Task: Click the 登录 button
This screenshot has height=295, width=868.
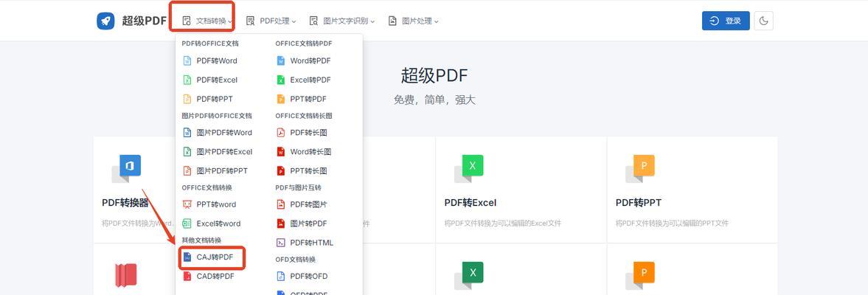Action: (726, 21)
